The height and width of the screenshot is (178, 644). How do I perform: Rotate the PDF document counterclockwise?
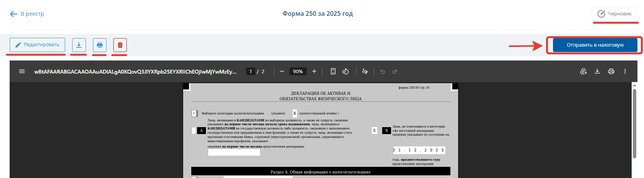pyautogui.click(x=346, y=71)
